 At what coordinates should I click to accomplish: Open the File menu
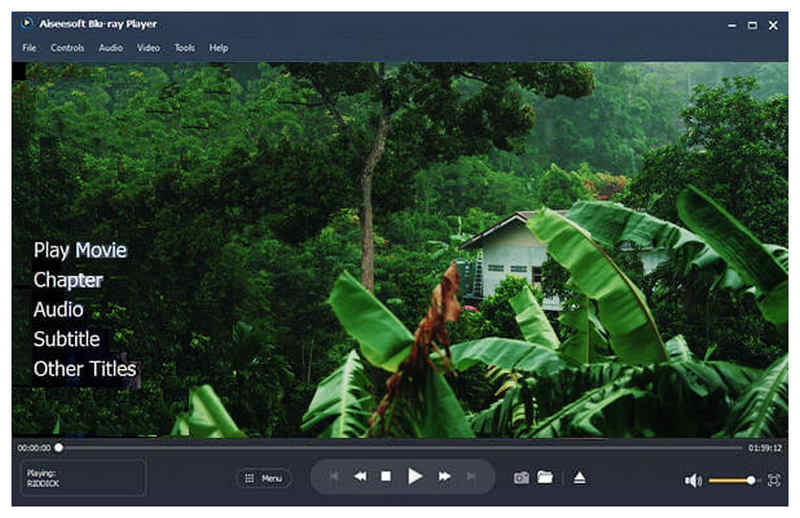[29, 48]
